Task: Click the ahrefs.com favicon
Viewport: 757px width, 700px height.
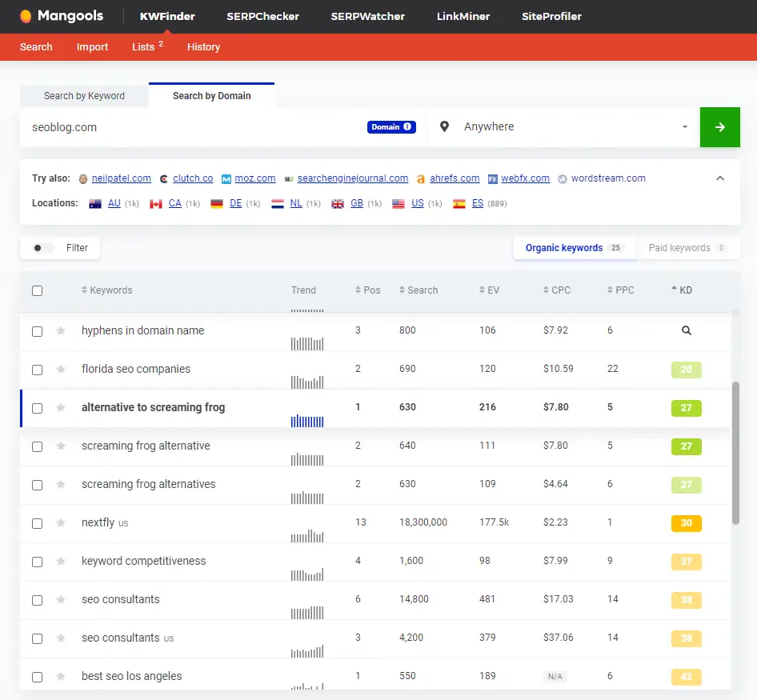Action: (x=420, y=179)
